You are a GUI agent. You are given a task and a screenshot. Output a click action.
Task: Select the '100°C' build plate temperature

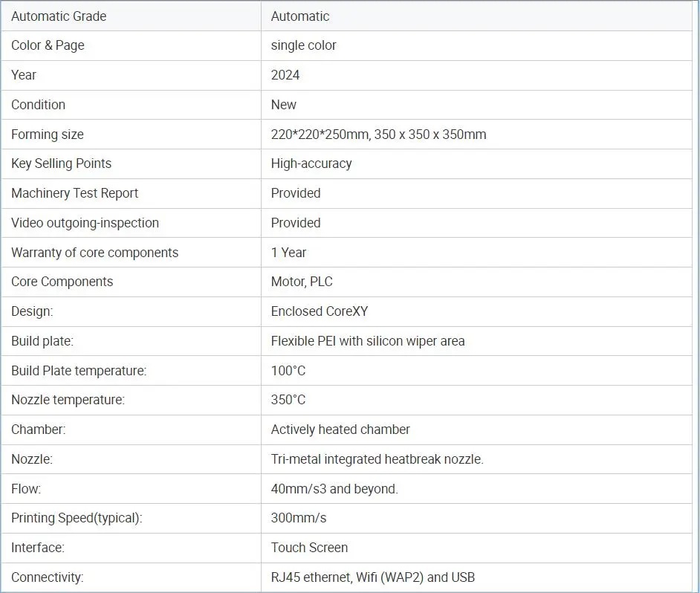288,371
